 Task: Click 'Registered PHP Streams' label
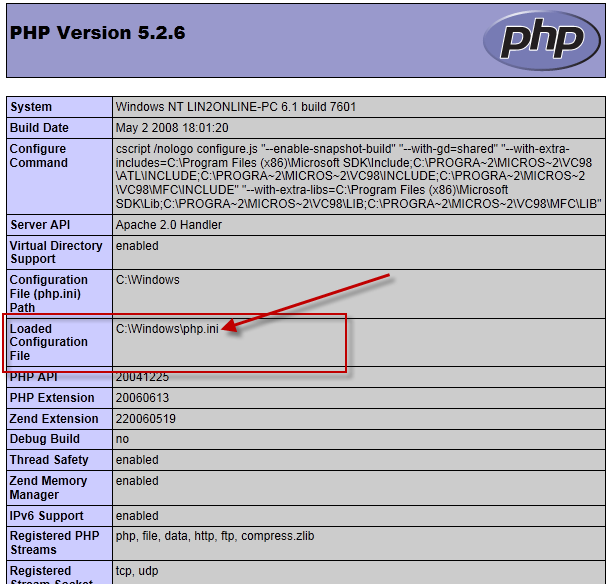54,543
